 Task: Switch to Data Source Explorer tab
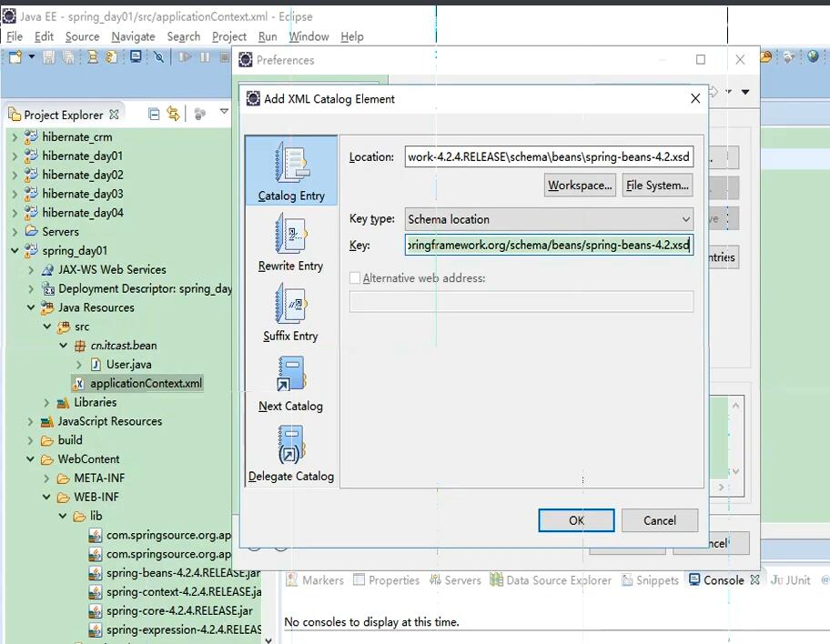(551, 580)
